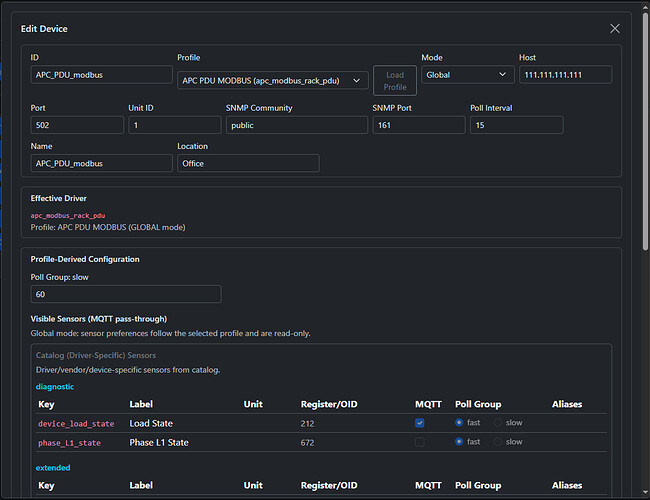Click the Location field showing Office
This screenshot has width=650, height=500.
pos(248,163)
